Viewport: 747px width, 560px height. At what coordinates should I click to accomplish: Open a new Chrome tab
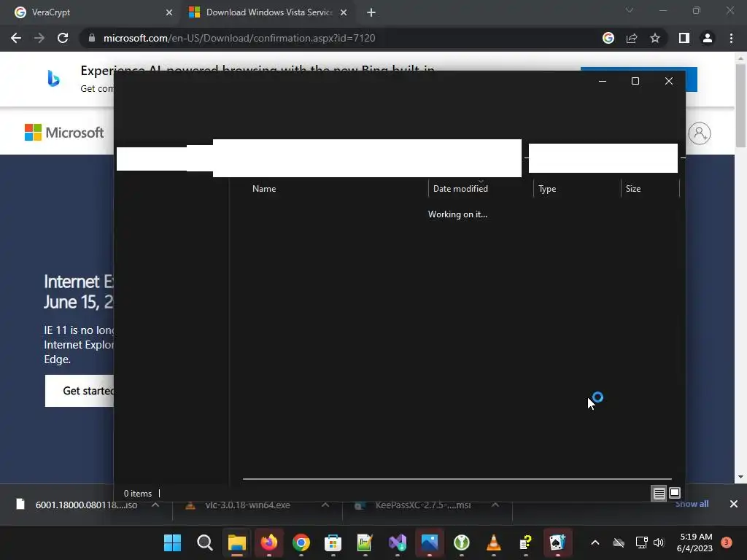[371, 12]
